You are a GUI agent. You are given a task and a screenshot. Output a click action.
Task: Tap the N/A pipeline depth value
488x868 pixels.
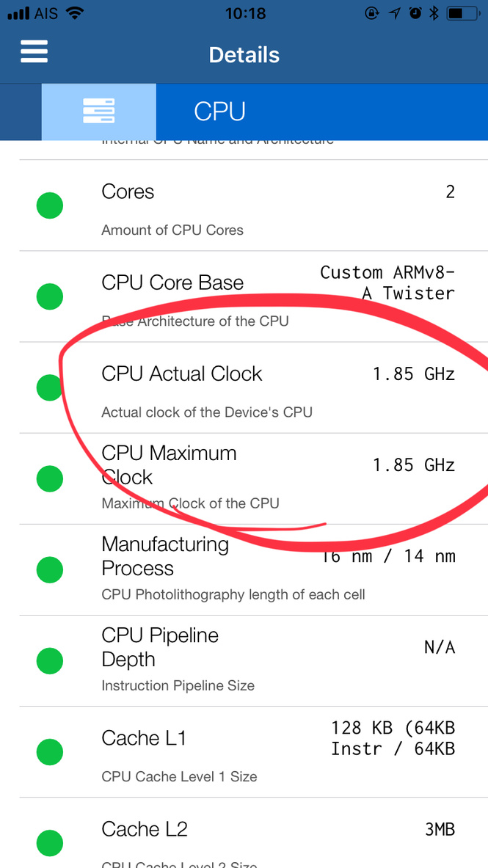(x=440, y=647)
